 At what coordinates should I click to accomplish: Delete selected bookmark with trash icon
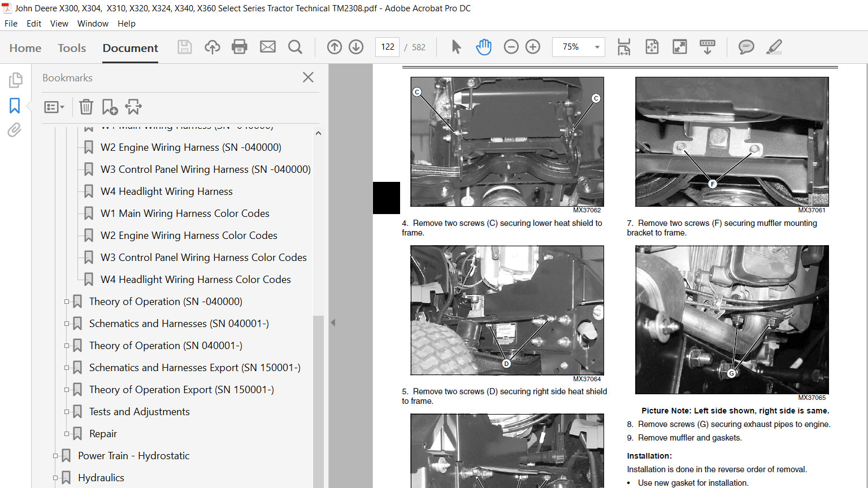click(86, 107)
